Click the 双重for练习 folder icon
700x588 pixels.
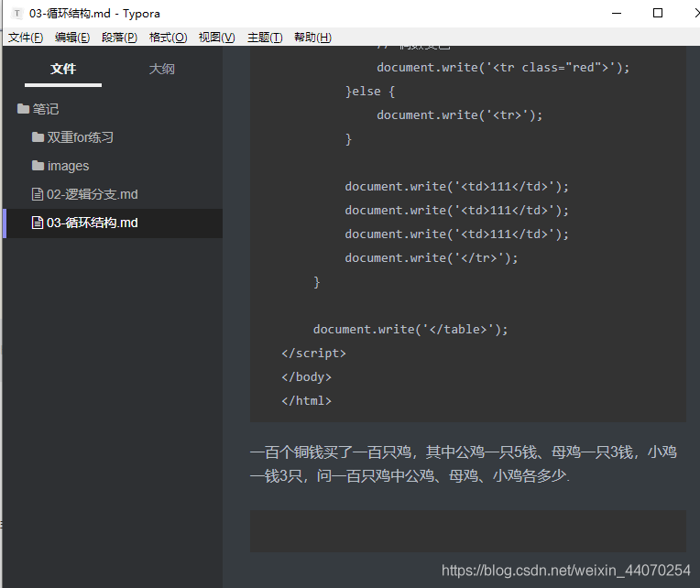[38, 137]
